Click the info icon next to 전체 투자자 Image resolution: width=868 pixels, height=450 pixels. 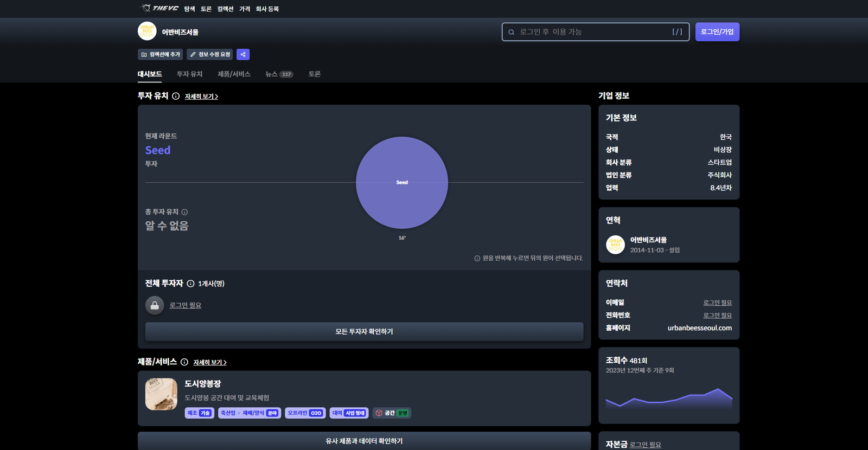click(x=190, y=284)
